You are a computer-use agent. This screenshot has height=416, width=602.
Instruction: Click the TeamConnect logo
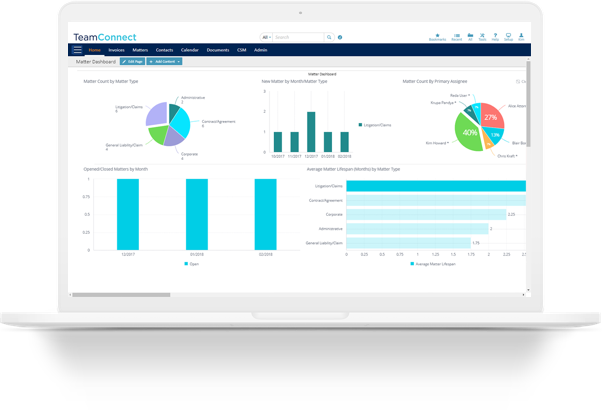(105, 37)
